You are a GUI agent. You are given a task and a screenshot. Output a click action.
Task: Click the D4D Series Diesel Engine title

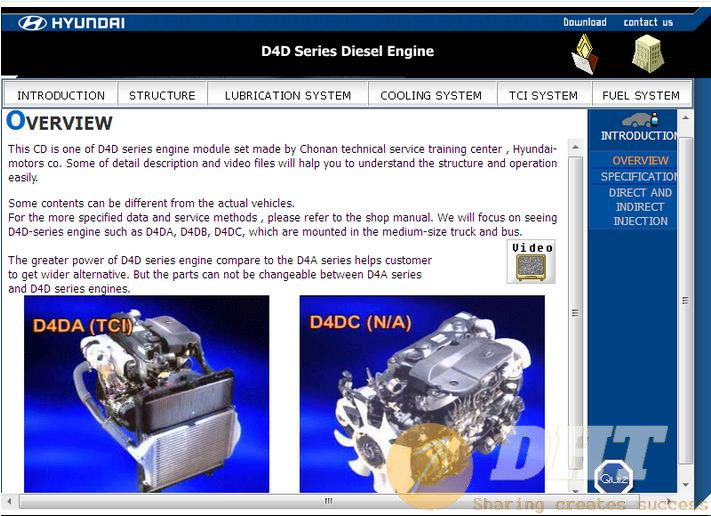tap(347, 51)
